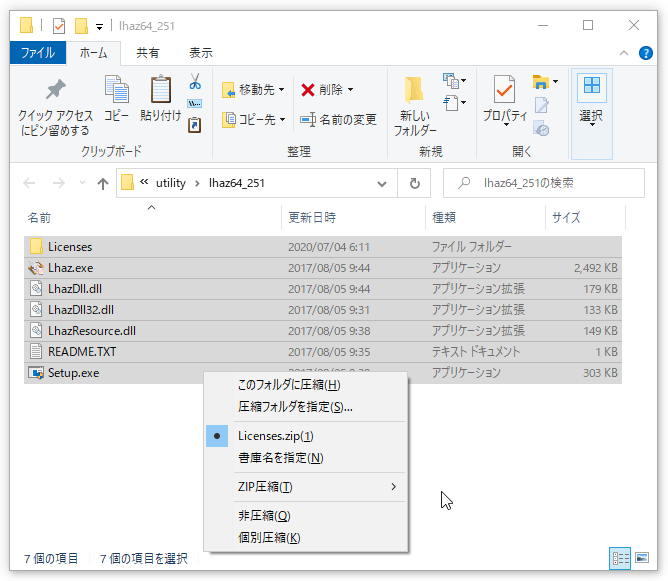The image size is (668, 581).
Task: Open the recent locations dropdown arrow
Action: [x=82, y=183]
